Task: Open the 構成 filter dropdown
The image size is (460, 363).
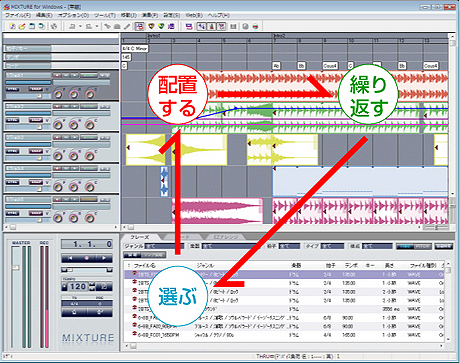Action: point(377,246)
